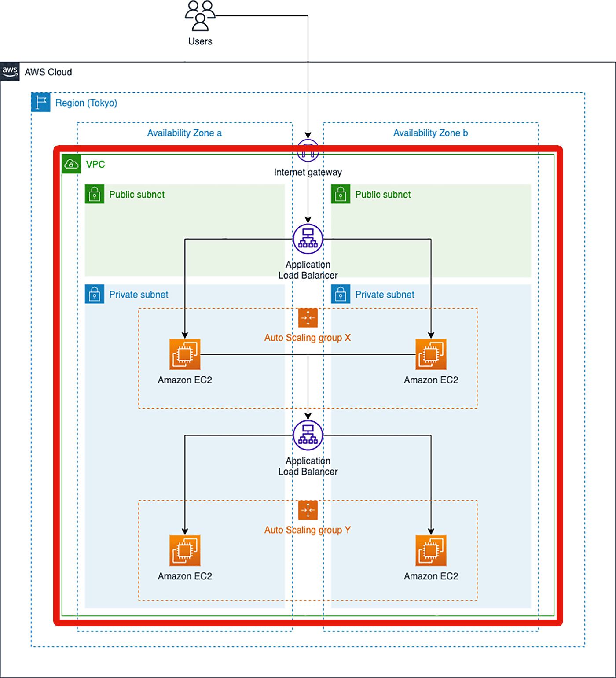Click the lower "Application Load Balancer" label
Image resolution: width=616 pixels, height=678 pixels.
point(308,466)
